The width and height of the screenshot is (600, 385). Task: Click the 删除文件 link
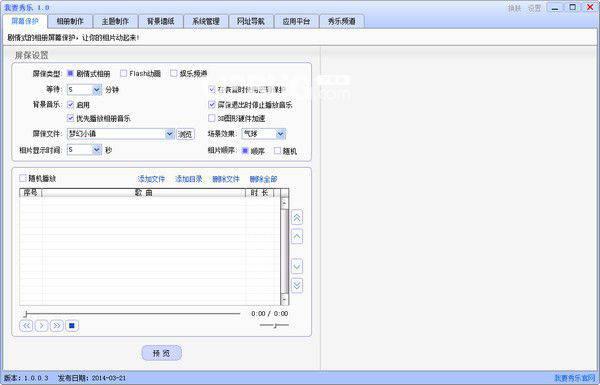point(226,179)
